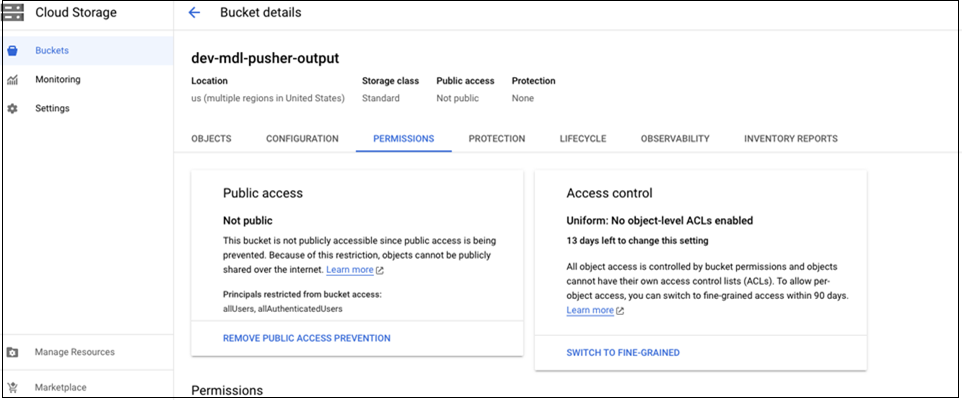Screen dimensions: 962x400
Task: Click the Marketplace cart icon
Action: [x=12, y=388]
